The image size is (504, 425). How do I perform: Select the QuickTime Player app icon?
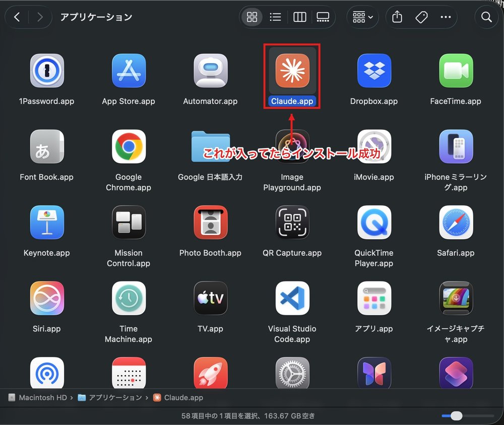tap(374, 222)
